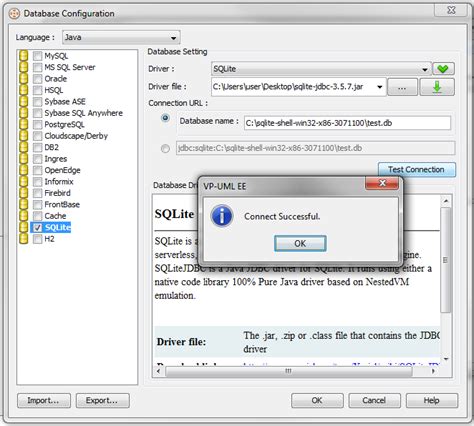Click the database icon beside Firebird

click(x=23, y=193)
